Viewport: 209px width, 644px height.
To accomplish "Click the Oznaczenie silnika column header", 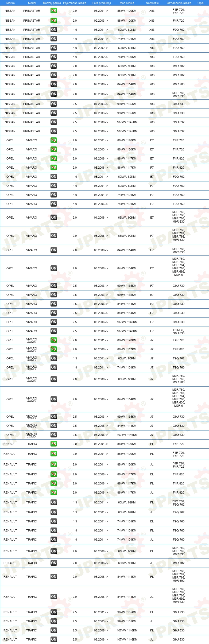I will (x=179, y=3).
